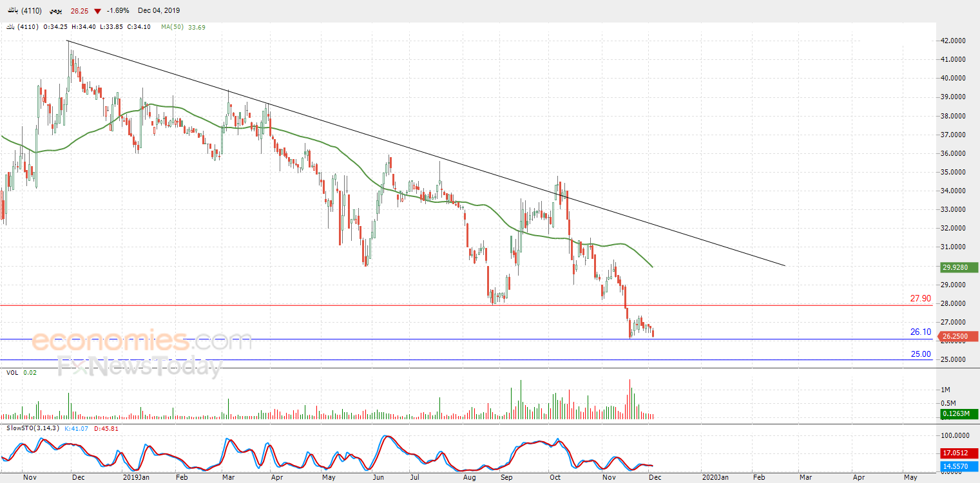Click the green 29.9280 moving average tag
This screenshot has height=483, width=980.
pos(959,267)
